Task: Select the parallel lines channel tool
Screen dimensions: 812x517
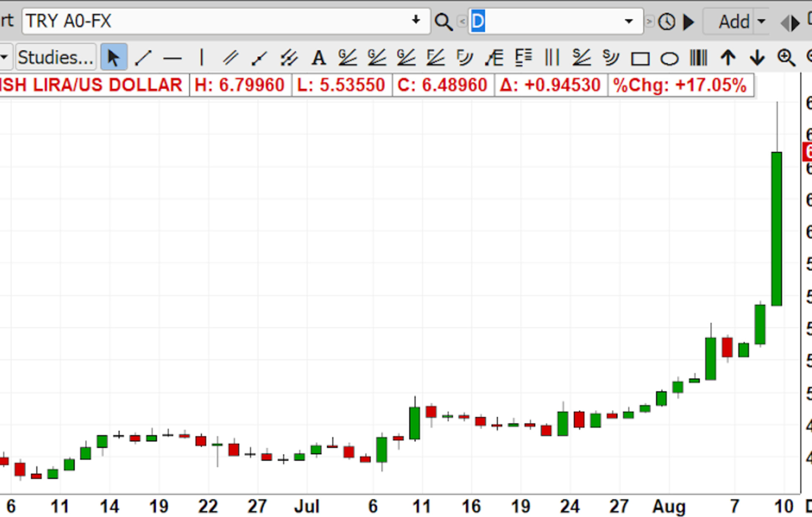Action: click(x=230, y=58)
